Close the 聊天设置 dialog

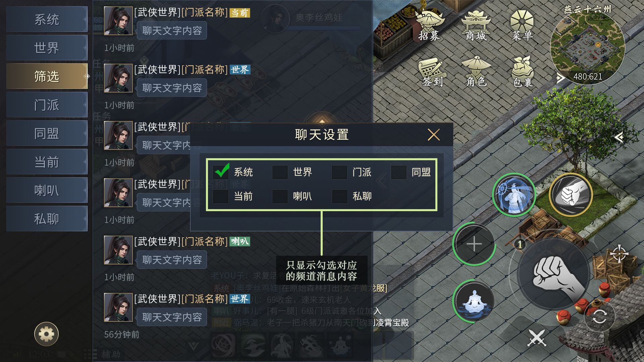(x=433, y=135)
